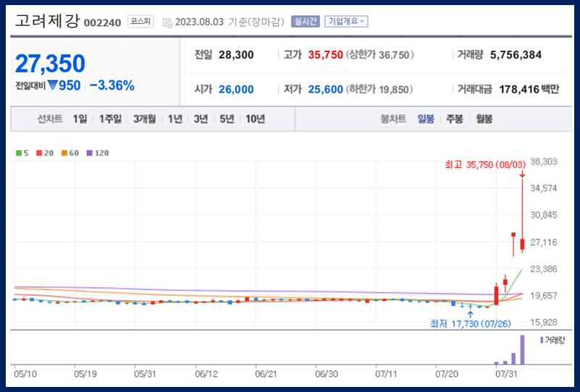Click the current price 27,350
Screen dimensions: 580x392
tap(50, 64)
